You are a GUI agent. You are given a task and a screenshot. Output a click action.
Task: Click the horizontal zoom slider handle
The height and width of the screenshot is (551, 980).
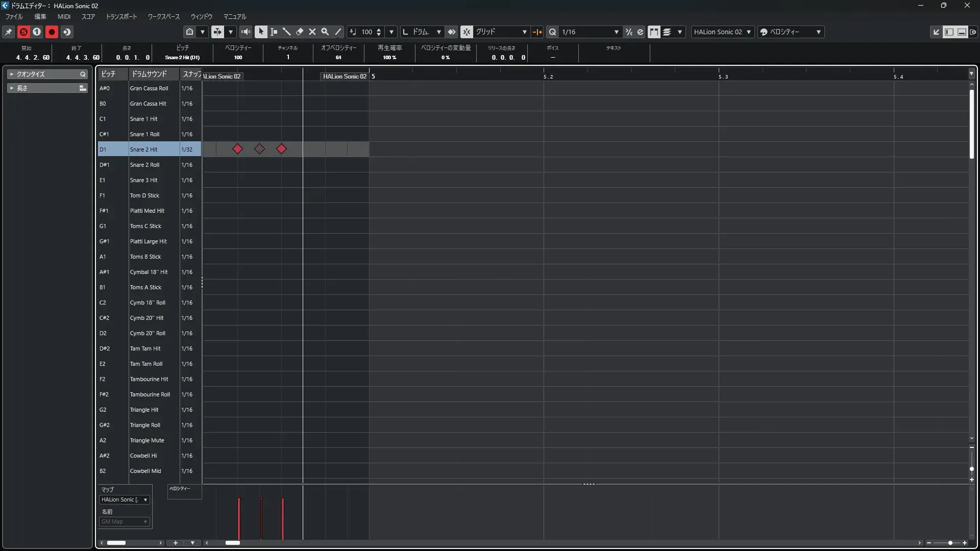pos(950,543)
